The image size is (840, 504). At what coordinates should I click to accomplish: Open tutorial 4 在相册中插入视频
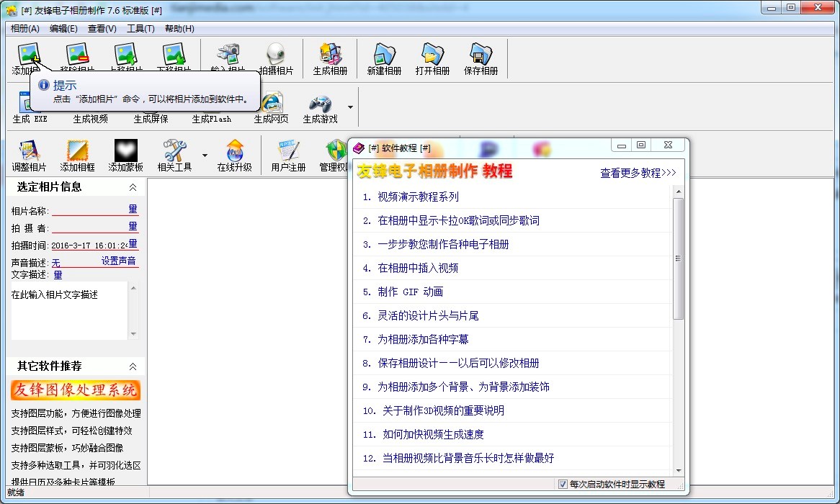tap(418, 268)
